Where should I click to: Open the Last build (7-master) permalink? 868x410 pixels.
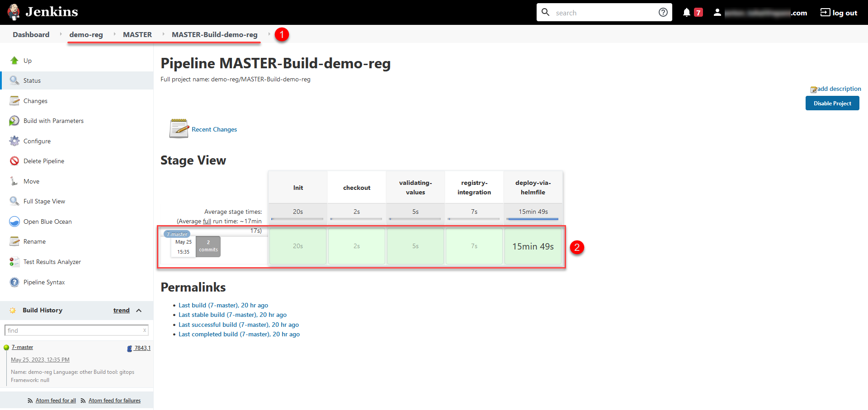click(x=223, y=305)
